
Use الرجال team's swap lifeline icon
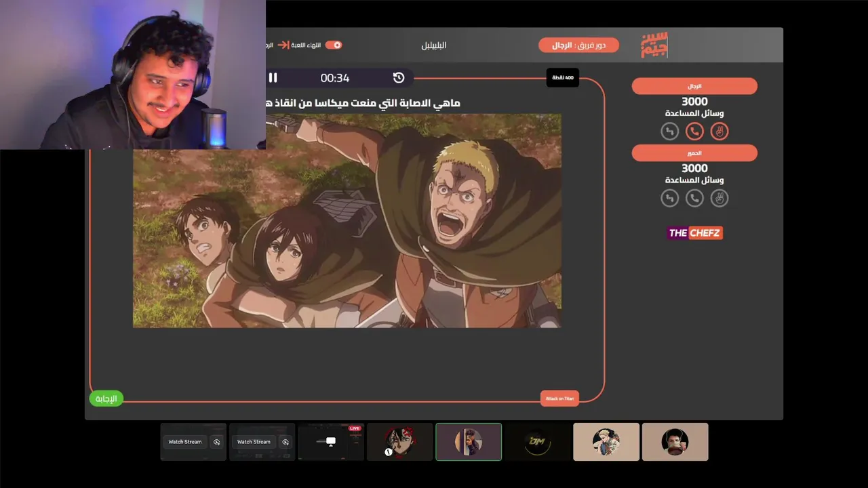click(x=670, y=131)
